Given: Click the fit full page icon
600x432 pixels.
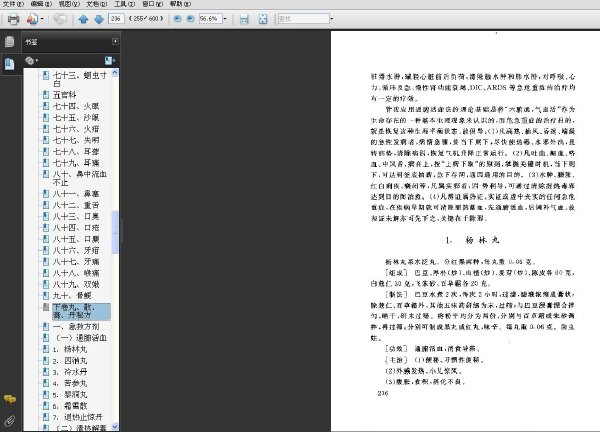Looking at the screenshot, I should [263, 19].
